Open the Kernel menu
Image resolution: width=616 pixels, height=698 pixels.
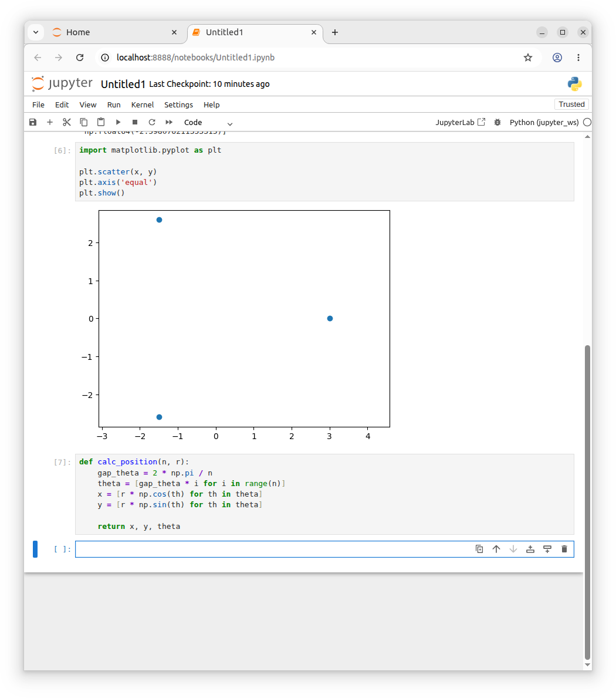coord(143,104)
